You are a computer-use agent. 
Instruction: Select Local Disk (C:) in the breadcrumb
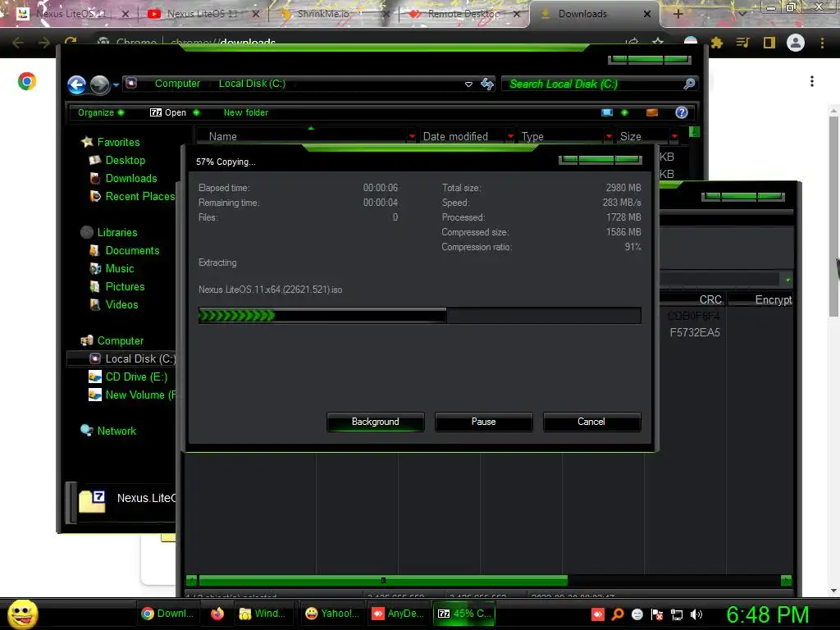click(x=252, y=84)
